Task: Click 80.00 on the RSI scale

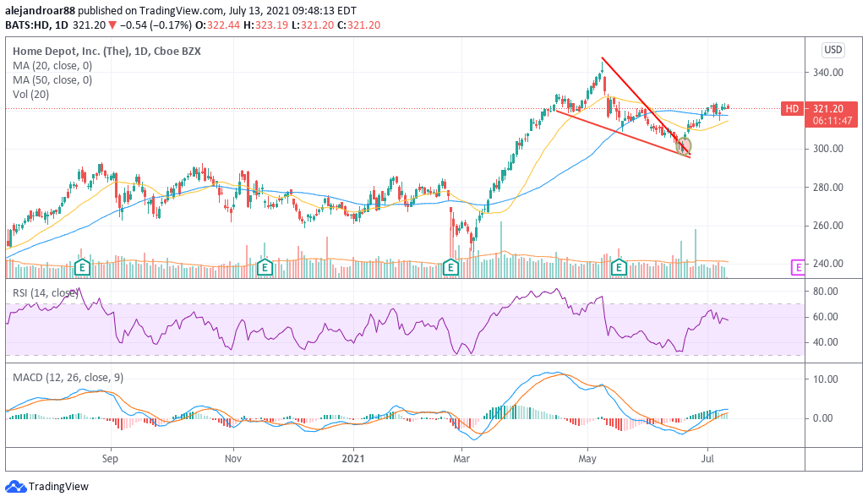Action: click(x=826, y=292)
